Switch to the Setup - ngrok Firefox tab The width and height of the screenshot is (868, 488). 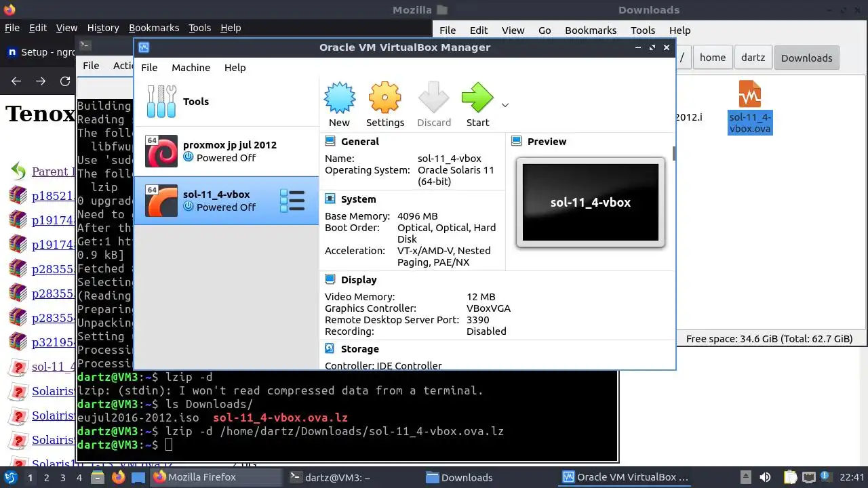(x=41, y=52)
